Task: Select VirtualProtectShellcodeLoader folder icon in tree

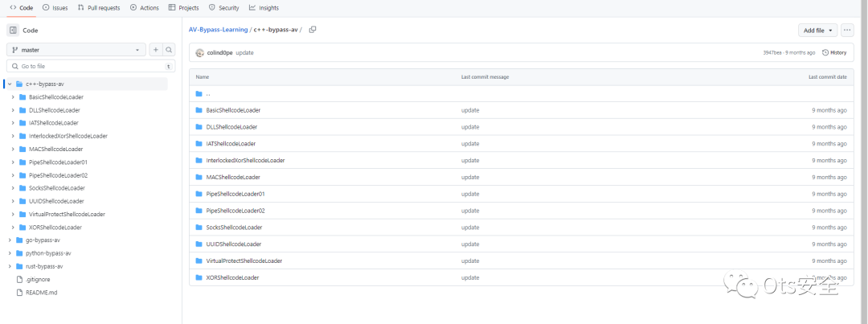Action: coord(23,215)
